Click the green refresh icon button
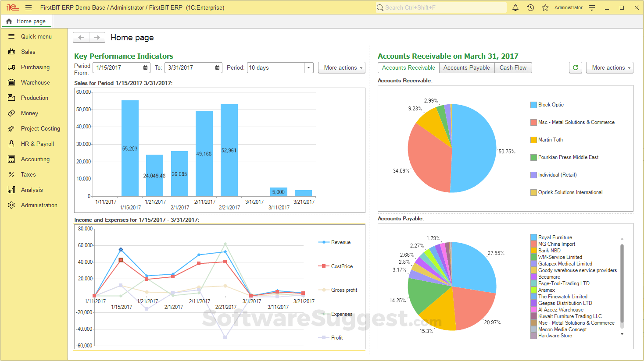644x361 pixels. pyautogui.click(x=576, y=67)
